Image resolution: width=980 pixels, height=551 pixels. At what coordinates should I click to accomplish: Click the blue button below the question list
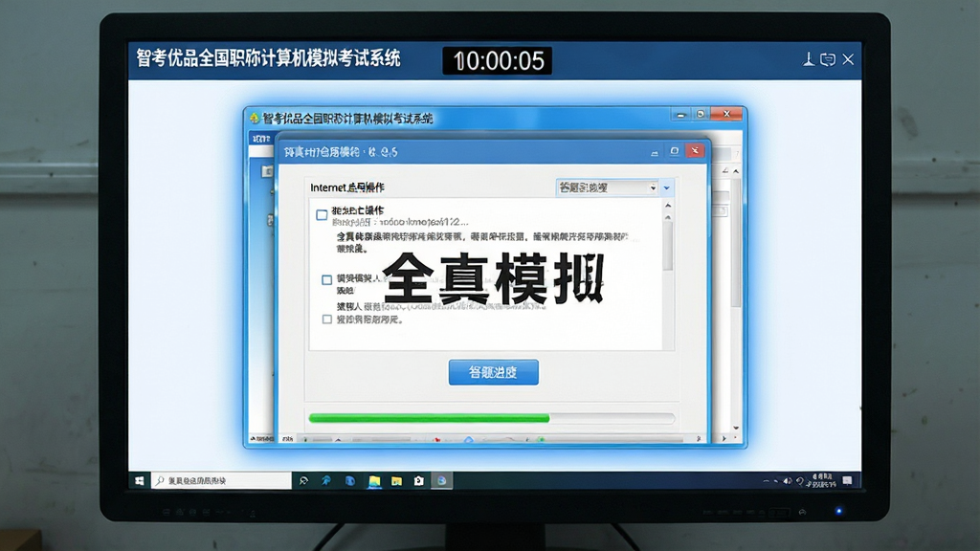(493, 372)
